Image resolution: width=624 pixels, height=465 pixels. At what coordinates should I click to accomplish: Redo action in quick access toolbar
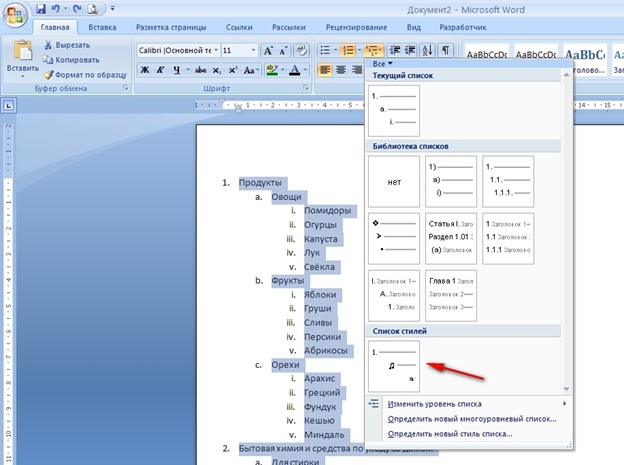coord(77,9)
